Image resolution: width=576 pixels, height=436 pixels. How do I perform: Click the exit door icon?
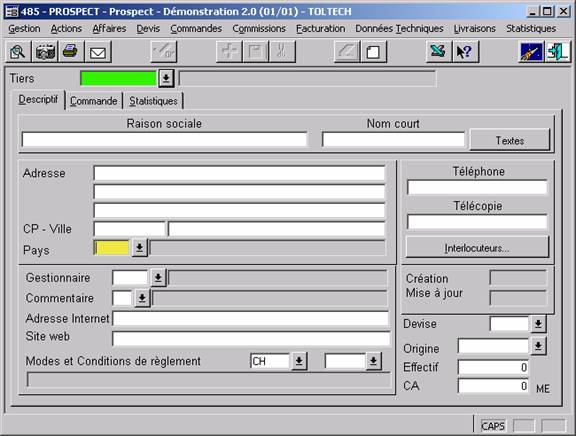point(558,52)
